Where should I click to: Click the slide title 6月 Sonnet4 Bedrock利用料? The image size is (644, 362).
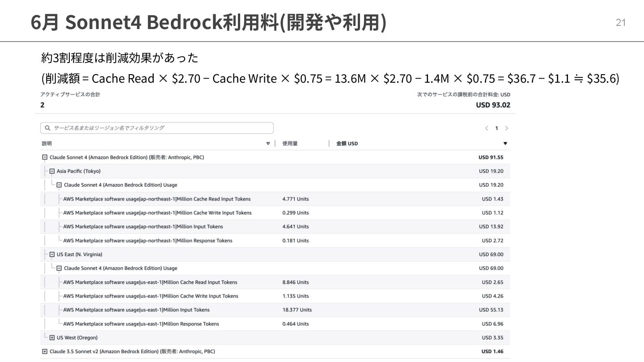click(208, 22)
